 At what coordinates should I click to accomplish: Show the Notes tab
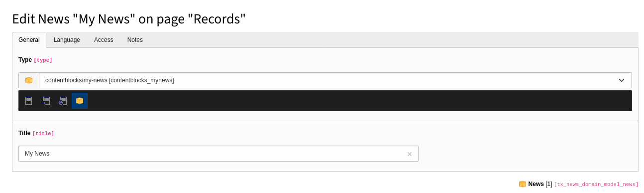tap(135, 40)
